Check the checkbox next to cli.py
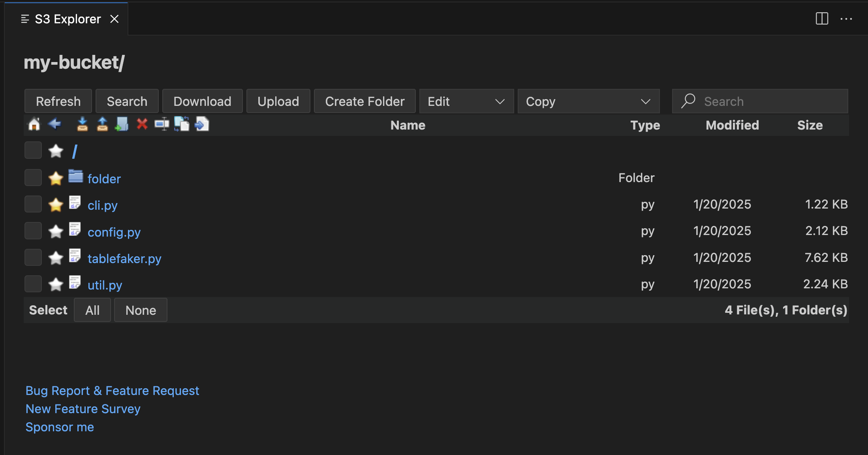Viewport: 868px width, 455px height. 33,204
